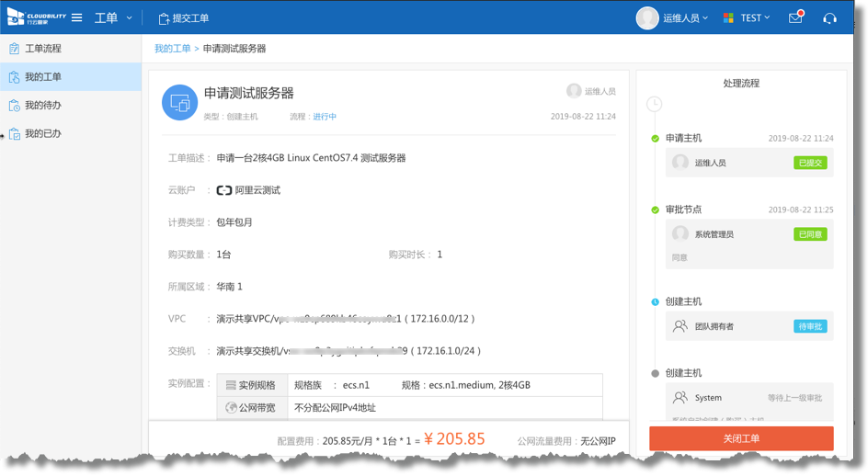The width and height of the screenshot is (868, 476).
Task: Click the hamburger menu icon in header
Action: [77, 18]
